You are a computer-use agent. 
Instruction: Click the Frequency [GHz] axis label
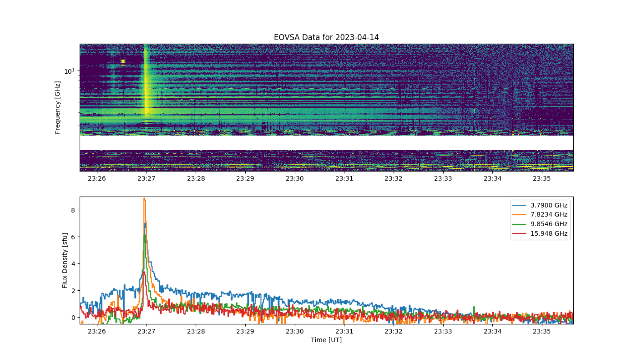click(x=58, y=107)
